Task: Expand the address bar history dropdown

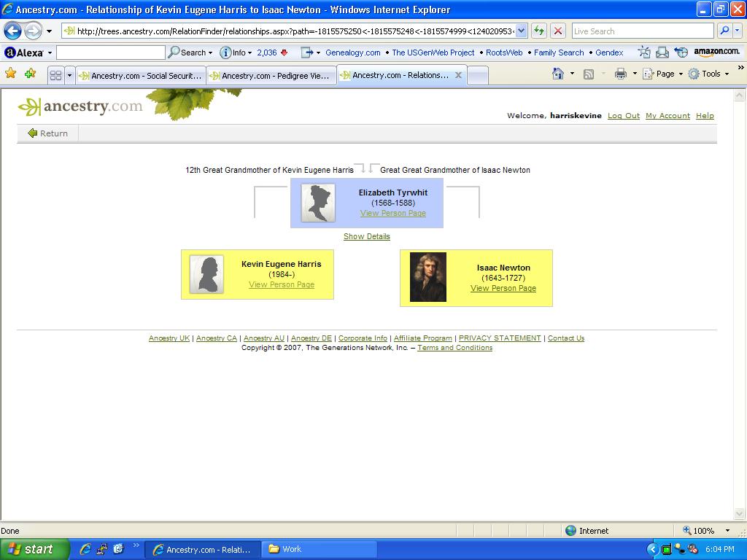Action: point(522,31)
